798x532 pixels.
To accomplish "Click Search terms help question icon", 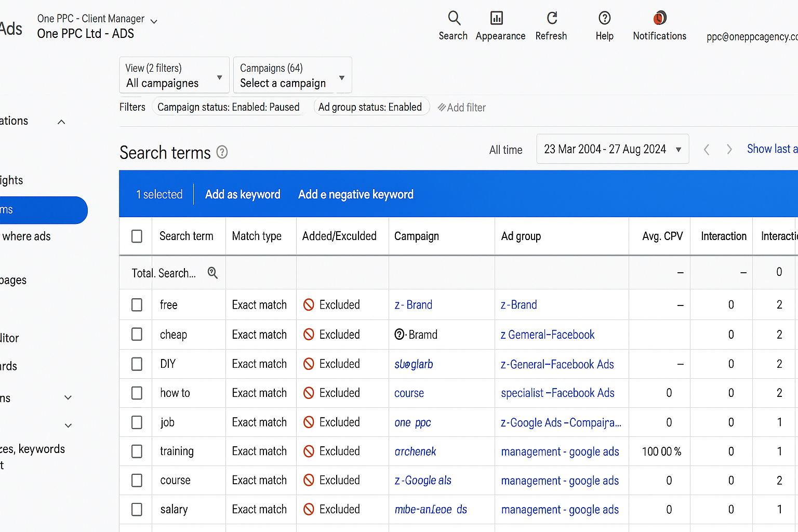I will [222, 152].
